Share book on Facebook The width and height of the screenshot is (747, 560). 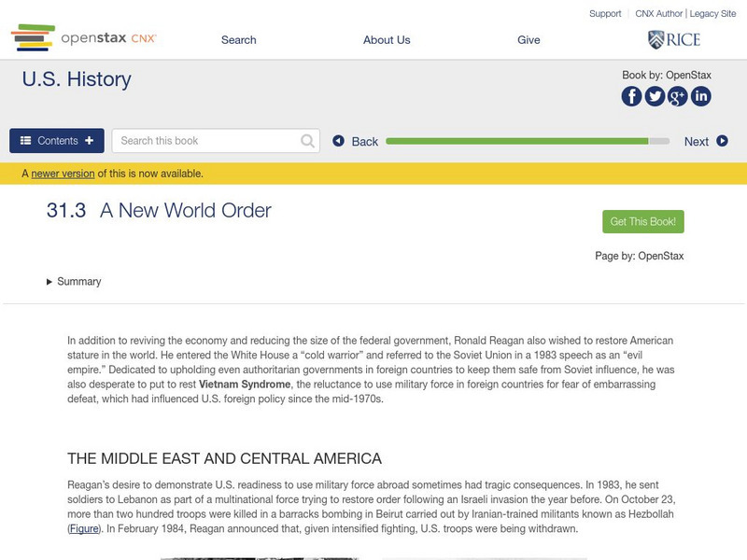(x=631, y=96)
